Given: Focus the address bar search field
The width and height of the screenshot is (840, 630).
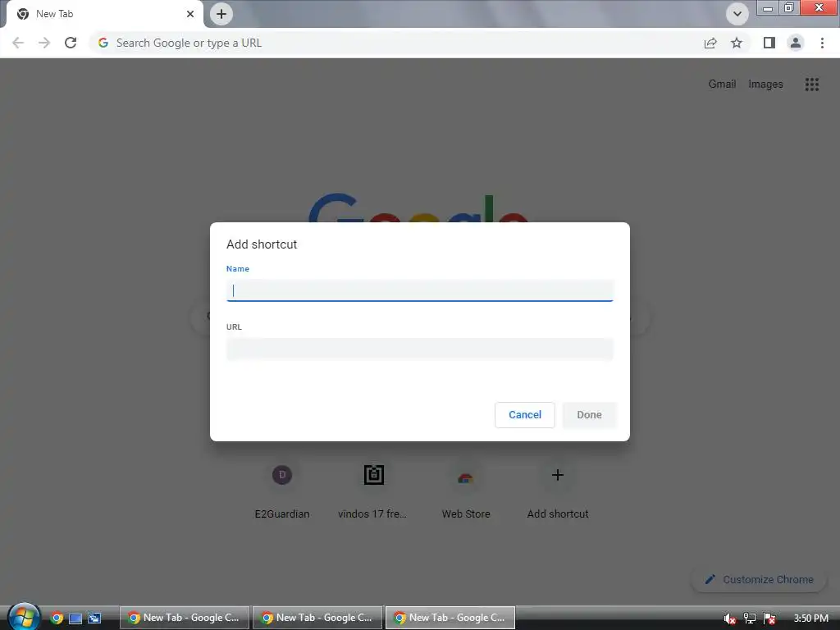Looking at the screenshot, I should coord(396,43).
